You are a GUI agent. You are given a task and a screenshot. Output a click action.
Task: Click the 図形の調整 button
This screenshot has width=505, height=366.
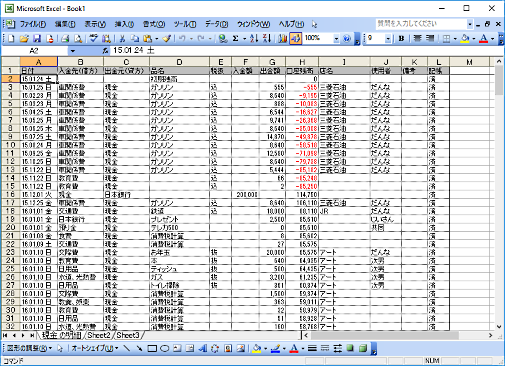pos(29,349)
